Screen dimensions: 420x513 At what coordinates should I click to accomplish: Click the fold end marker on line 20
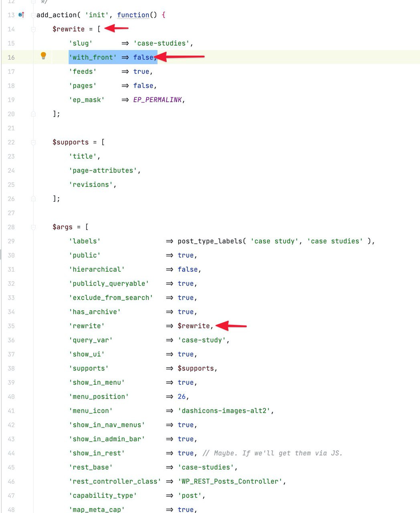click(33, 114)
